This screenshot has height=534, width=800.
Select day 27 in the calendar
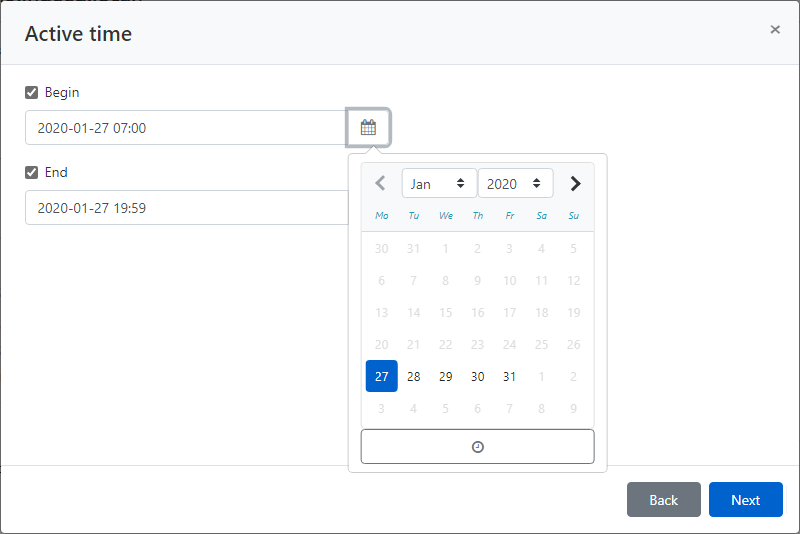(381, 377)
